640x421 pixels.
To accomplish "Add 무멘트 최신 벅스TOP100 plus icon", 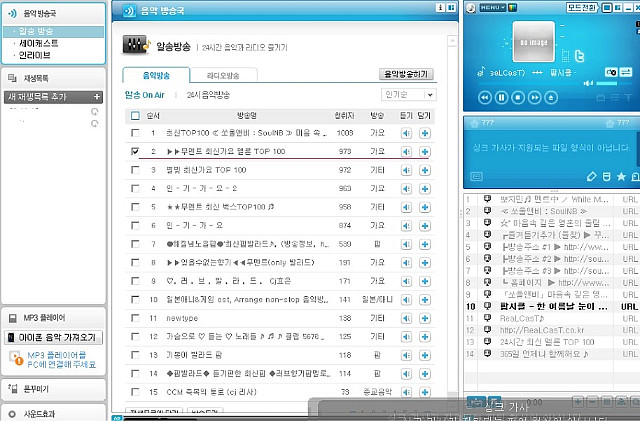I will 424,207.
